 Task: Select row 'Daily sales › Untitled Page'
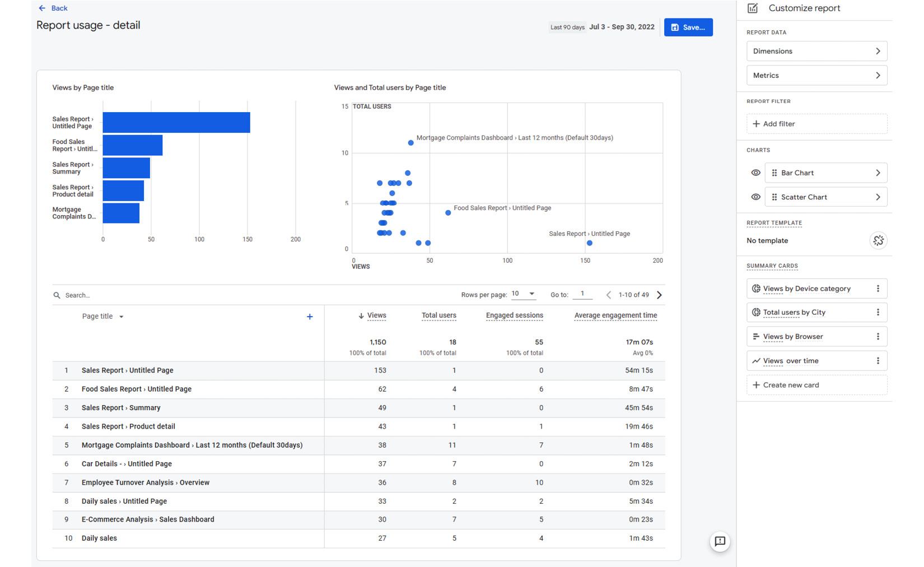coord(358,501)
